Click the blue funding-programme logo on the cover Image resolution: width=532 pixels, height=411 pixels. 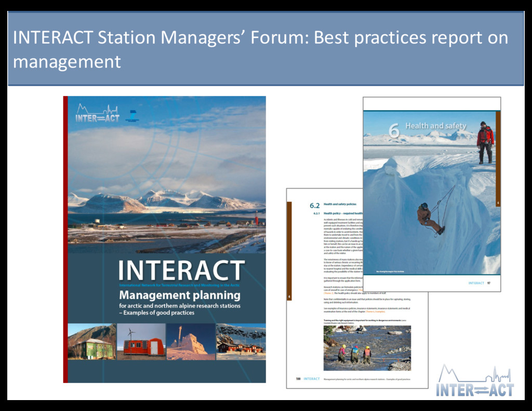132,116
